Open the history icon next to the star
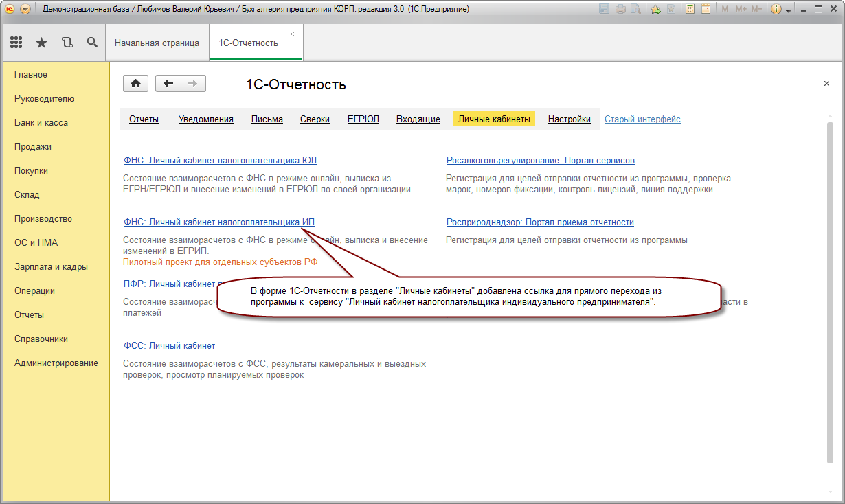This screenshot has height=504, width=845. [x=67, y=43]
